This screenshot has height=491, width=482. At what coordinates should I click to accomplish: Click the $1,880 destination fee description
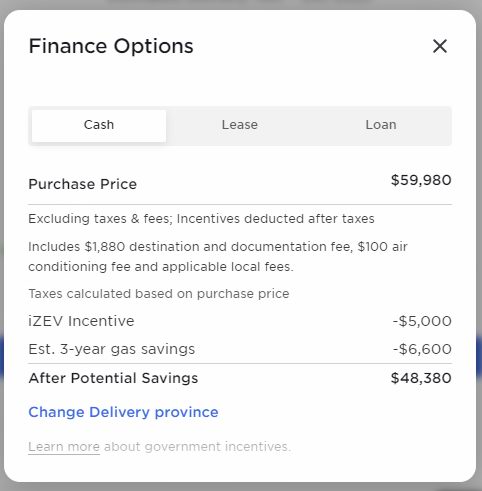(x=218, y=247)
